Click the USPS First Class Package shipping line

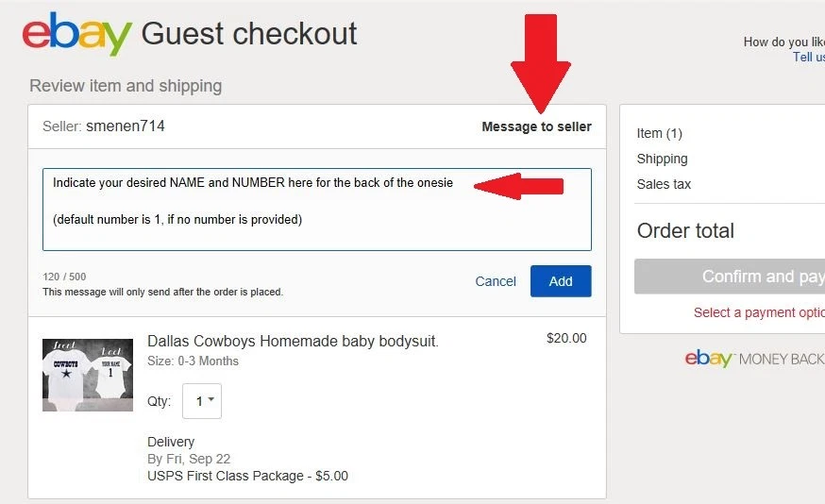247,476
